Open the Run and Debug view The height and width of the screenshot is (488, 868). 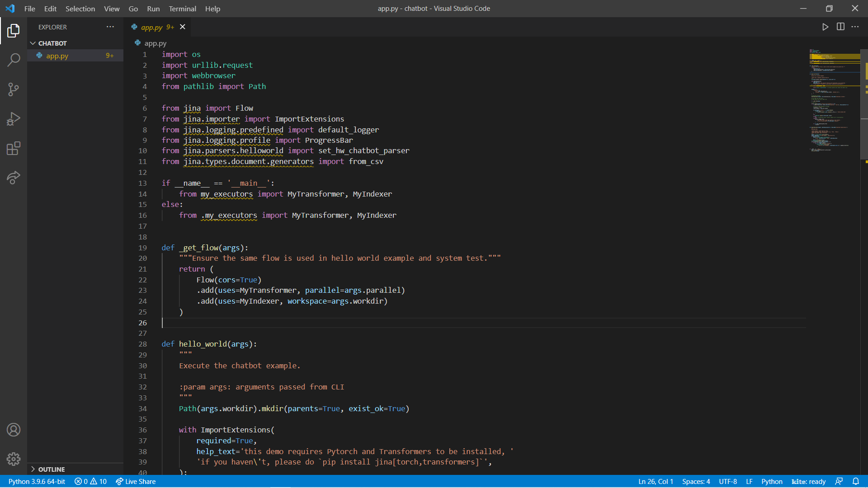click(x=14, y=118)
